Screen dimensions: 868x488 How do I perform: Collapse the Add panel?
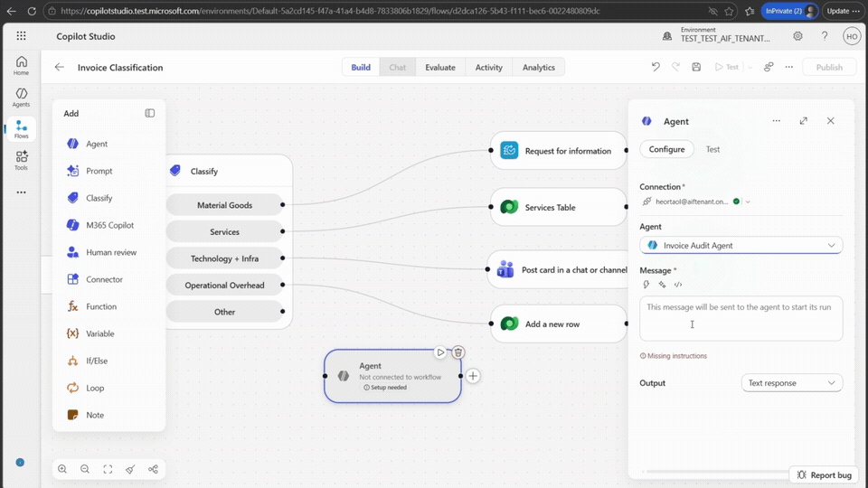149,114
